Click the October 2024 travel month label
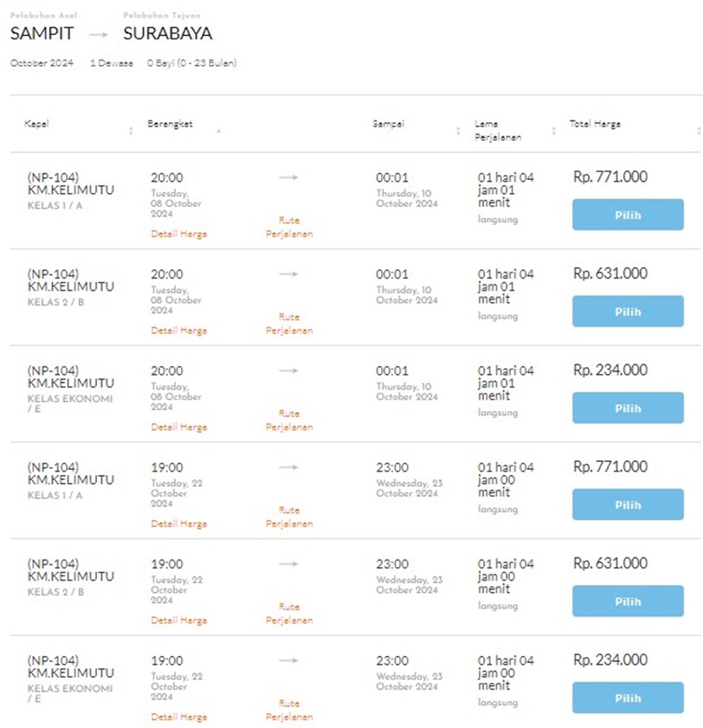This screenshot has height=728, width=703. (41, 63)
